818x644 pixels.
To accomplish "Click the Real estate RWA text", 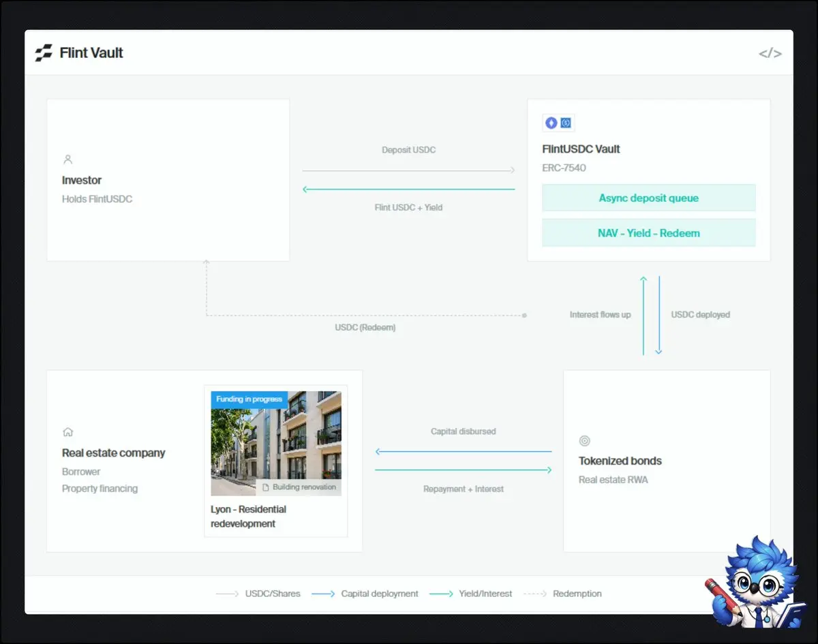I will pos(613,480).
